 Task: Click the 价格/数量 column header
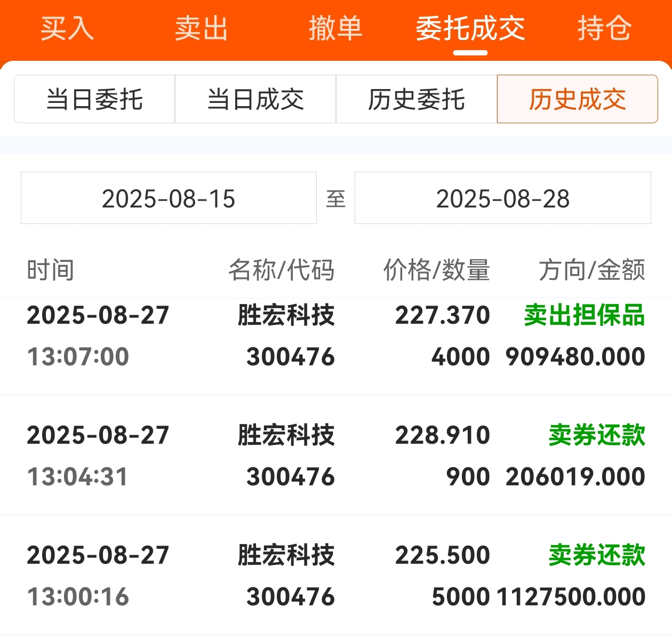tap(437, 270)
